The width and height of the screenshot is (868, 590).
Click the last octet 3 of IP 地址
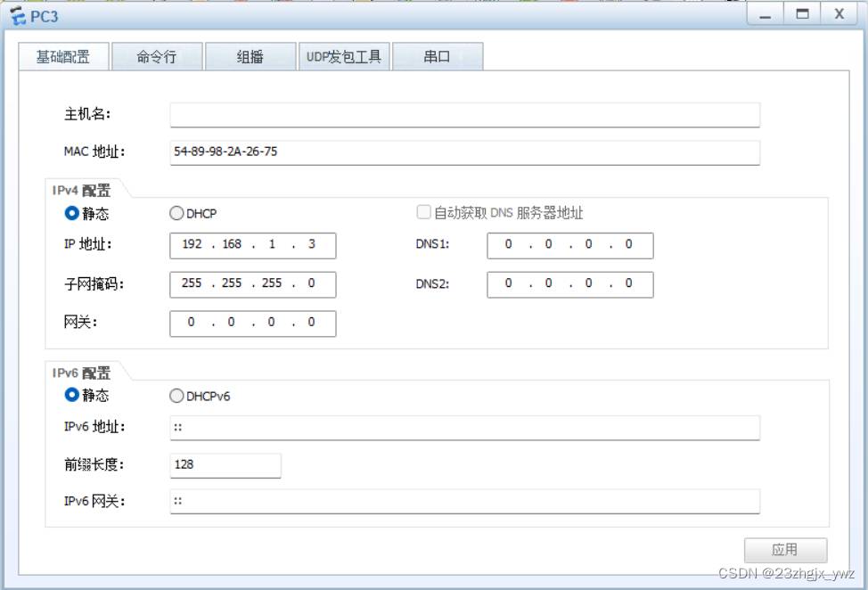pyautogui.click(x=312, y=244)
